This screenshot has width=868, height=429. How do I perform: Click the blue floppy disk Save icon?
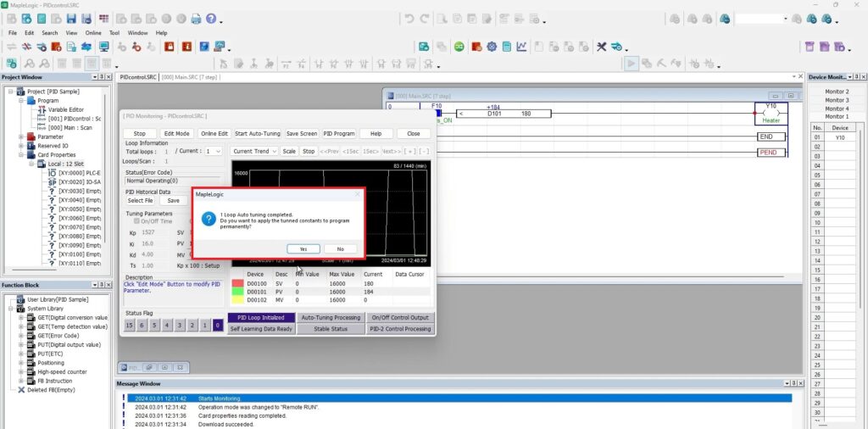[x=71, y=19]
